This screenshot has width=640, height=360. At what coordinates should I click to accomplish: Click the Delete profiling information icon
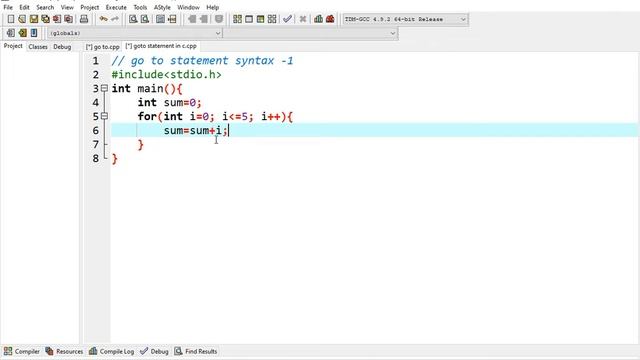tap(330, 19)
